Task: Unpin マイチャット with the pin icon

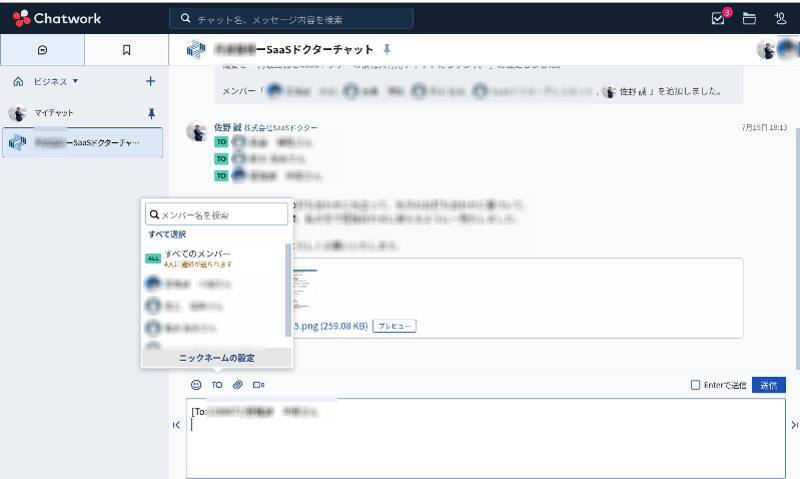Action: point(152,113)
